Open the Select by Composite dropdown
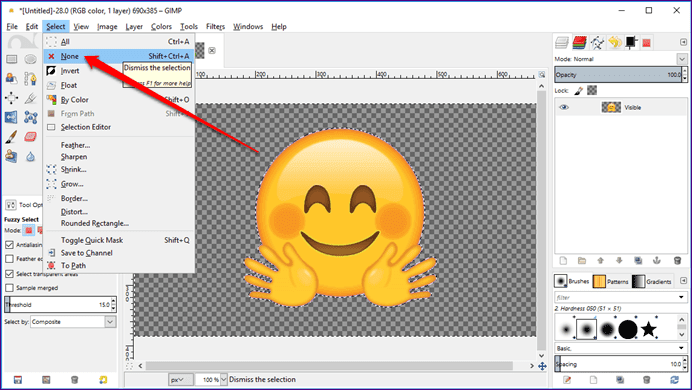The width and height of the screenshot is (692, 390). 73,322
